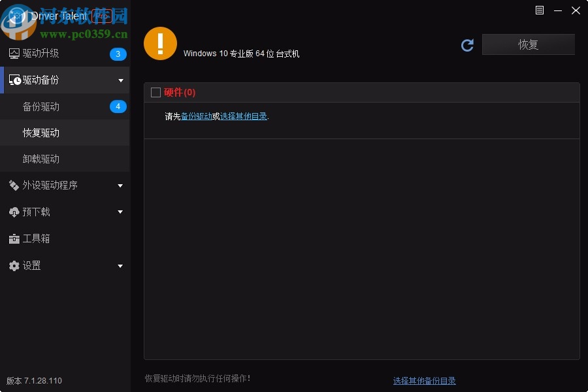This screenshot has height=392, width=588.
Task: Collapse the 驱动备份 section chevron
Action: (x=120, y=80)
